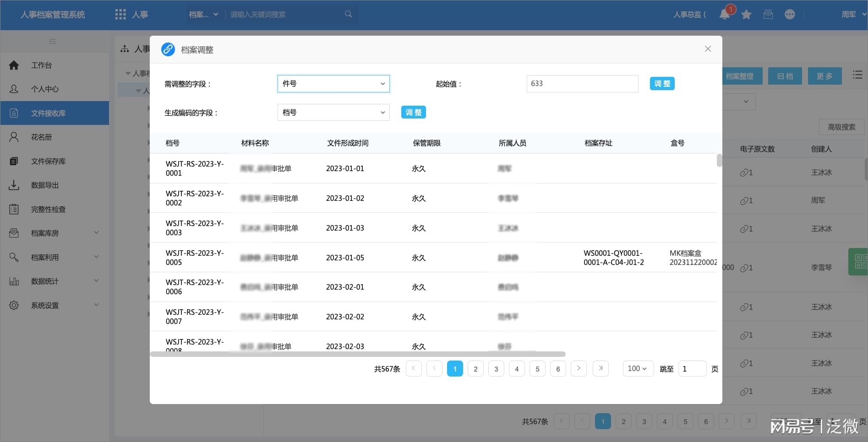Go to 工作台 home
Image resolution: width=868 pixels, height=442 pixels.
55,65
